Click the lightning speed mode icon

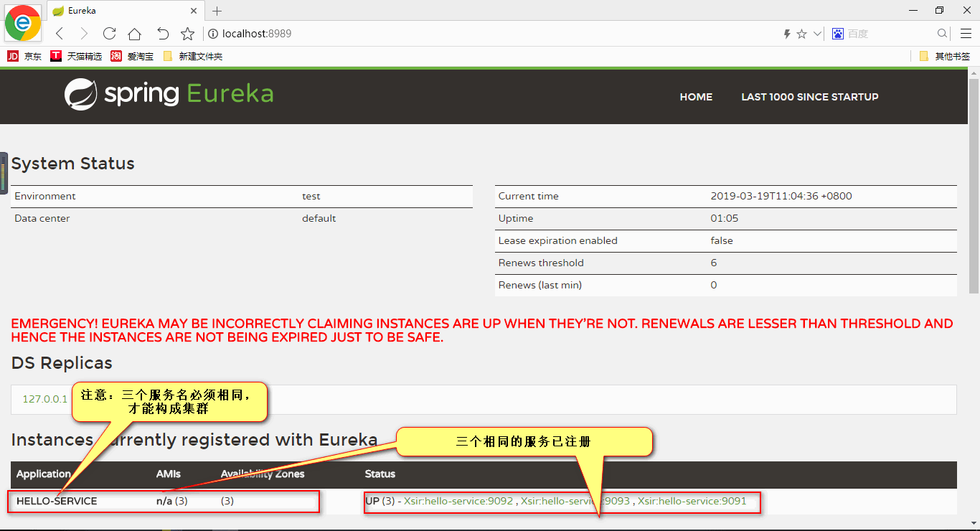click(x=787, y=34)
